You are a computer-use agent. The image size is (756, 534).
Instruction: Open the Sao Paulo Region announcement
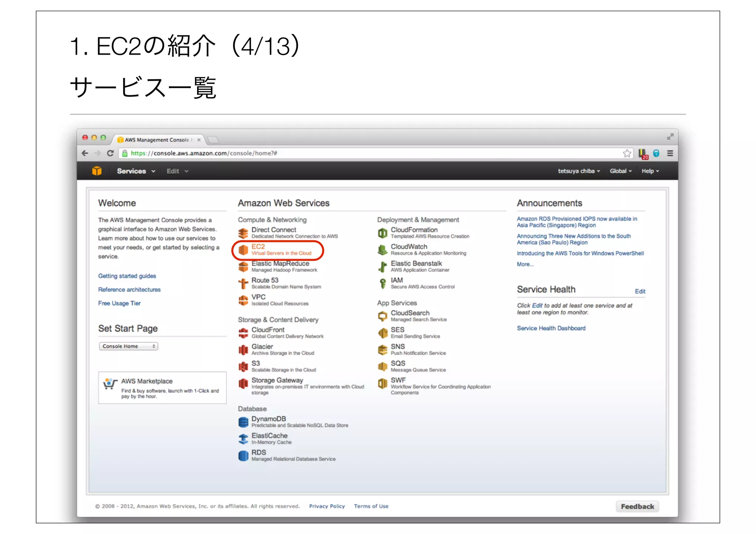point(574,239)
